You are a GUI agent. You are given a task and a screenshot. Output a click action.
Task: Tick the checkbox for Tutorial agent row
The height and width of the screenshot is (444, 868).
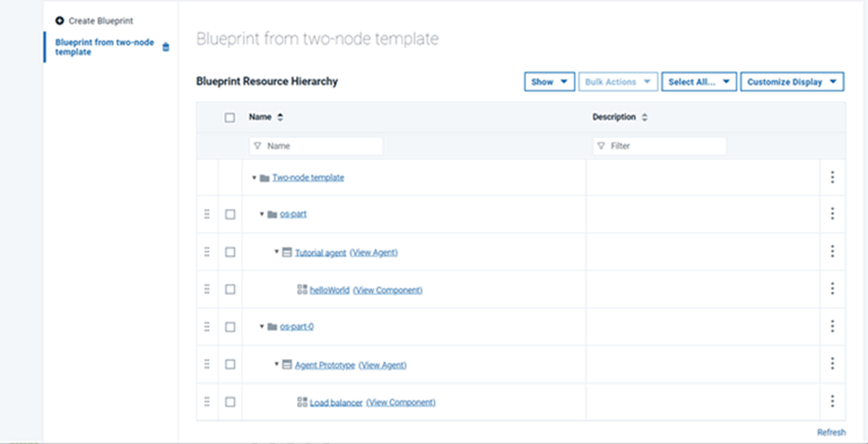[x=230, y=252]
